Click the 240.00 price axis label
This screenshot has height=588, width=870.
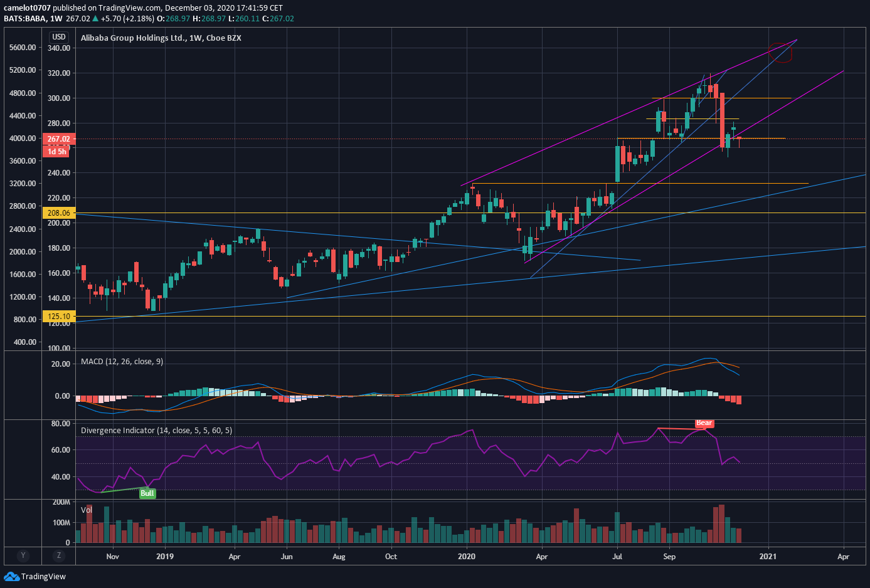[x=59, y=173]
